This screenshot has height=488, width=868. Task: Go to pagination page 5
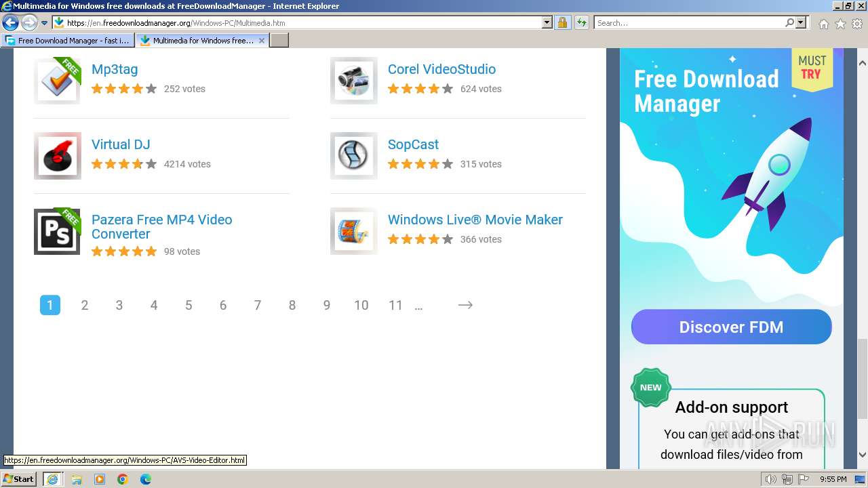coord(189,305)
